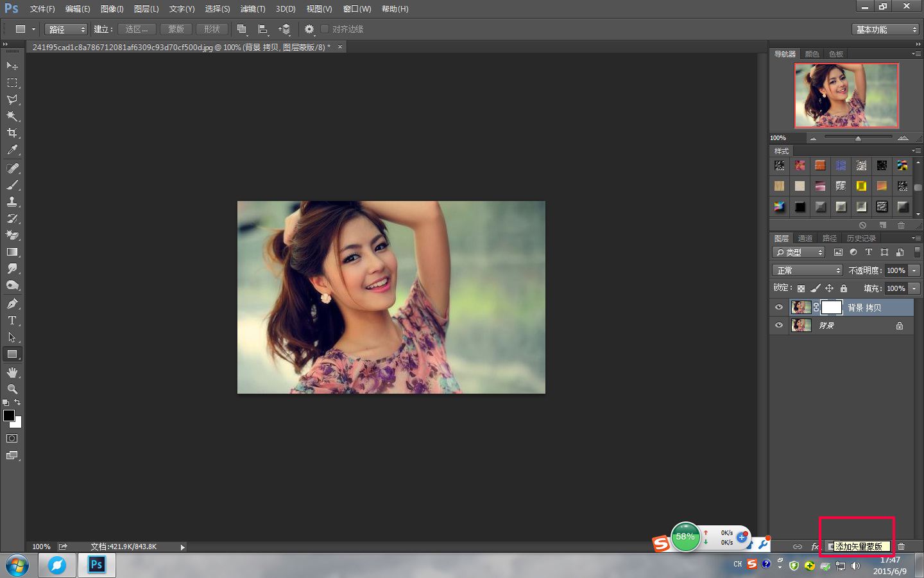This screenshot has height=578, width=924.
Task: Click the white layer mask thumbnail
Action: [832, 308]
